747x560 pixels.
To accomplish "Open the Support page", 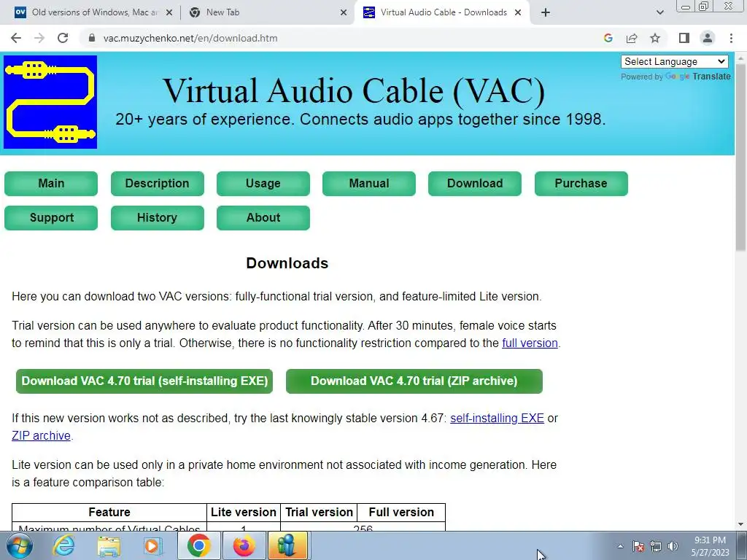I will click(51, 217).
